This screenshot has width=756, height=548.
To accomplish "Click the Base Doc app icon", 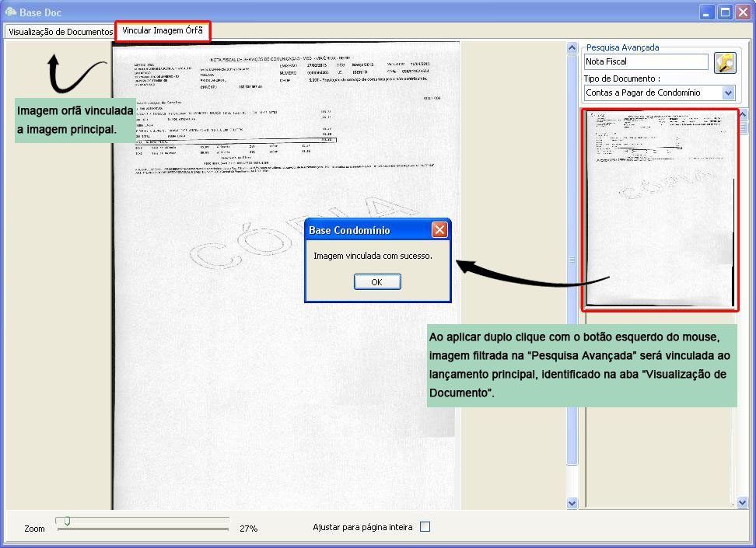I will 10,12.
